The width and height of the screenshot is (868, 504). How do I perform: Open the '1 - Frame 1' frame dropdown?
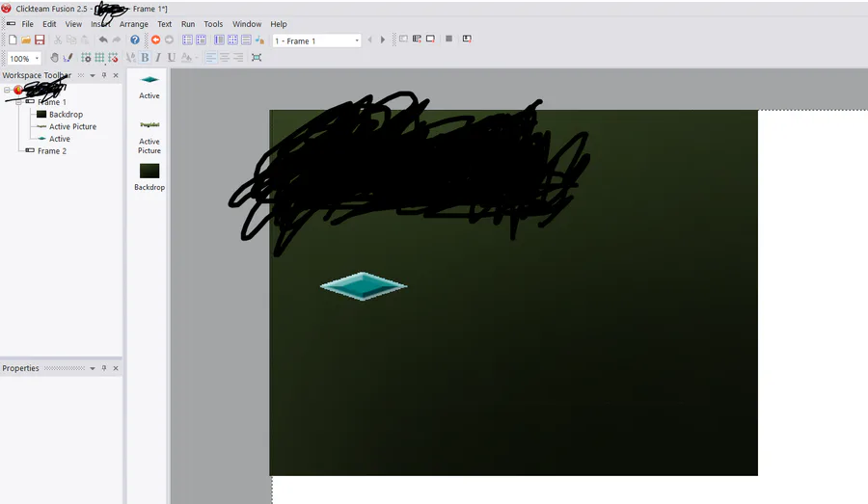point(357,40)
